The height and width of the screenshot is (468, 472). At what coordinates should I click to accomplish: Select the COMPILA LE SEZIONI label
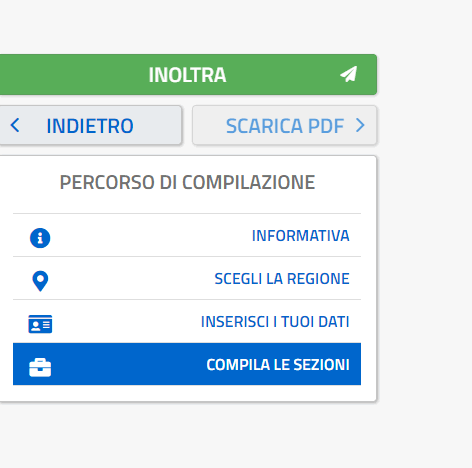coord(278,365)
